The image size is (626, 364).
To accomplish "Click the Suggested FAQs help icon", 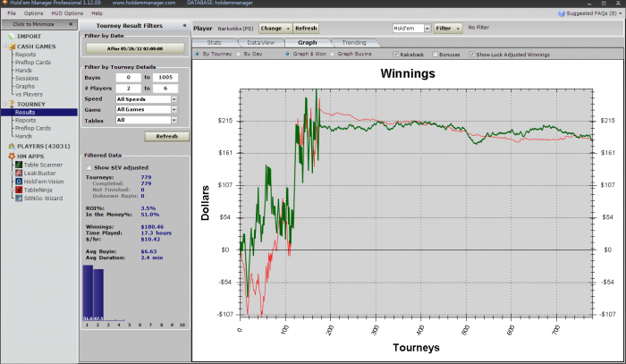I will 562,13.
